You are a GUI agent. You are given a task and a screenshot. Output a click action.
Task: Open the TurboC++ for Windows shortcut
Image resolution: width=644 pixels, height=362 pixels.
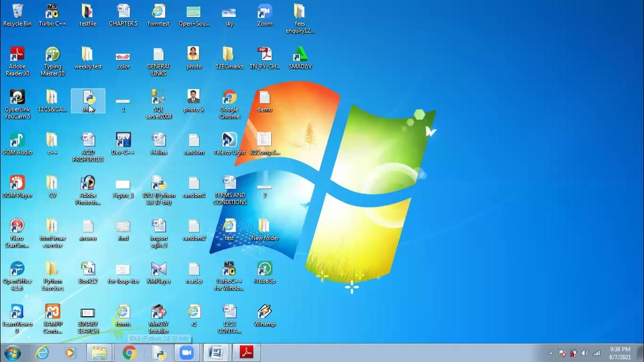tap(229, 276)
